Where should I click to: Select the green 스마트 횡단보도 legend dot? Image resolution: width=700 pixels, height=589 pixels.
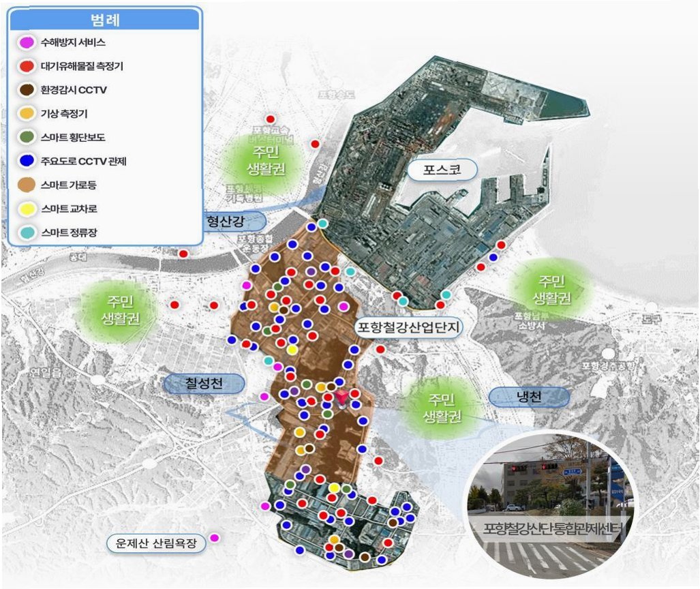(27, 137)
